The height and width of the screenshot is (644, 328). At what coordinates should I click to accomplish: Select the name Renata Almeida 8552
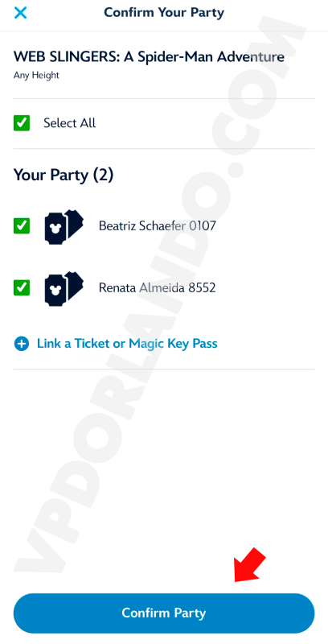tap(157, 287)
